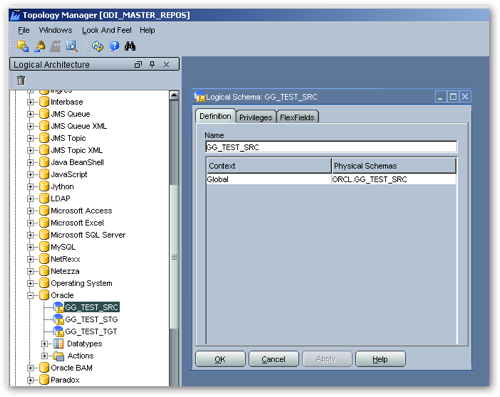This screenshot has height=397, width=500.
Task: Click the yellow hard-hat toolbar icon
Action: coord(40,46)
